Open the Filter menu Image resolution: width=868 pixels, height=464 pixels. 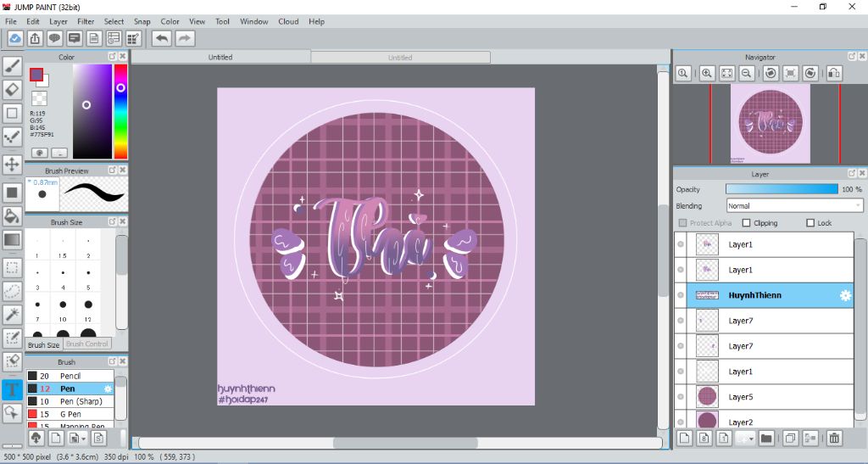click(x=86, y=21)
